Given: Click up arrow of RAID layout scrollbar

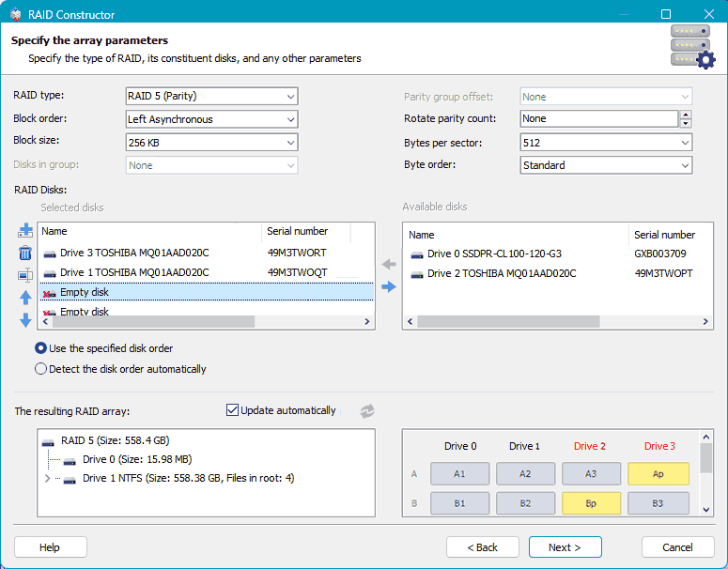Looking at the screenshot, I should [706, 437].
